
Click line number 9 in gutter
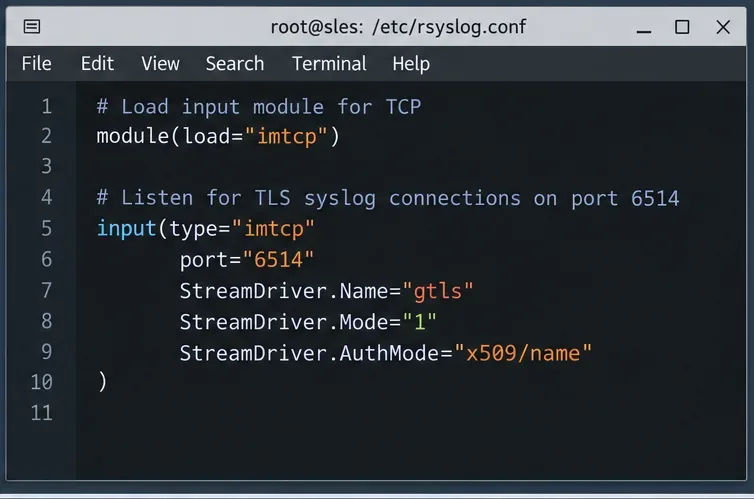(46, 352)
